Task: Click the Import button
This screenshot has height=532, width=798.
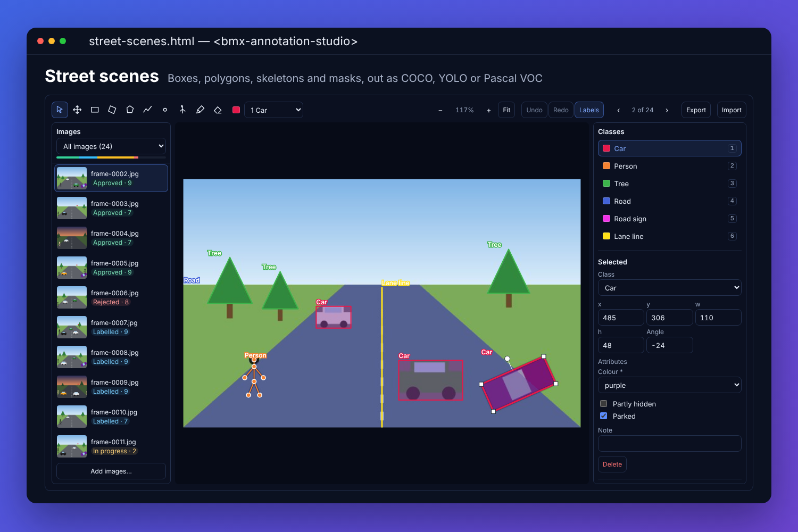Action: [x=731, y=110]
